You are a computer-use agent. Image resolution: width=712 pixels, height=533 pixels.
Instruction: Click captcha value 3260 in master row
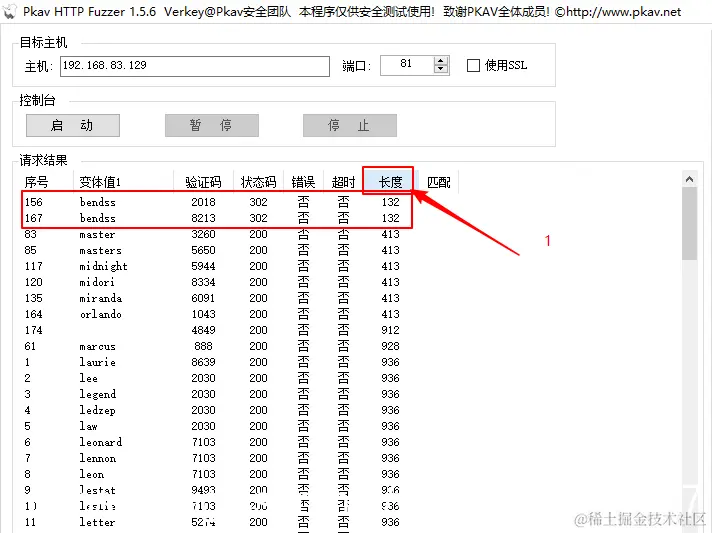tap(203, 234)
